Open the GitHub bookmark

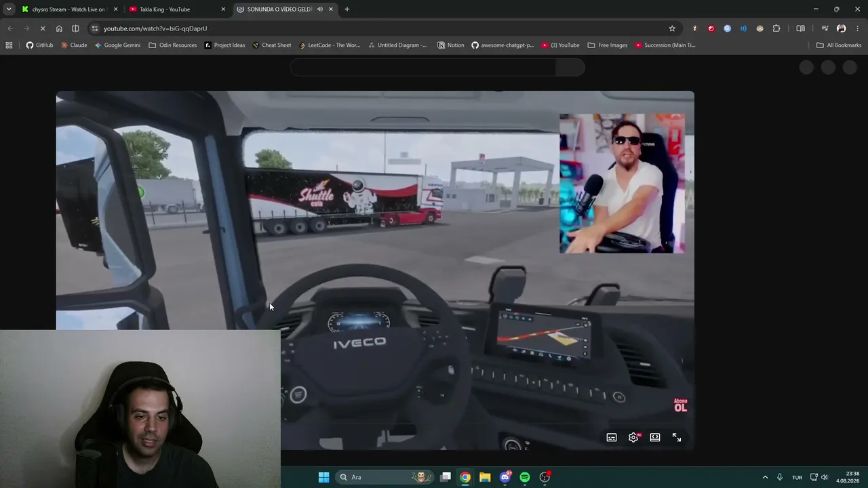[39, 45]
